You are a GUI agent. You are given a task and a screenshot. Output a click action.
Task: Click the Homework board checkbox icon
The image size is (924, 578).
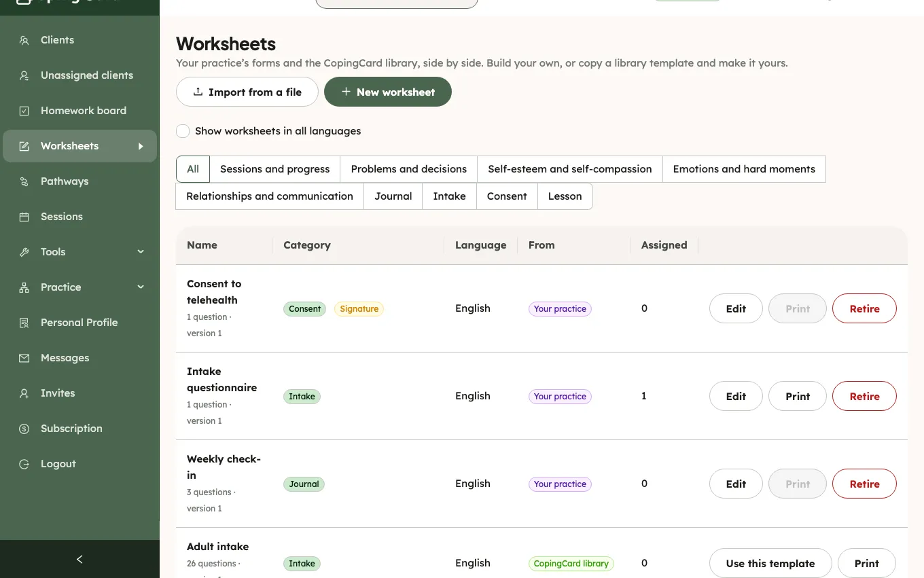[x=24, y=111]
